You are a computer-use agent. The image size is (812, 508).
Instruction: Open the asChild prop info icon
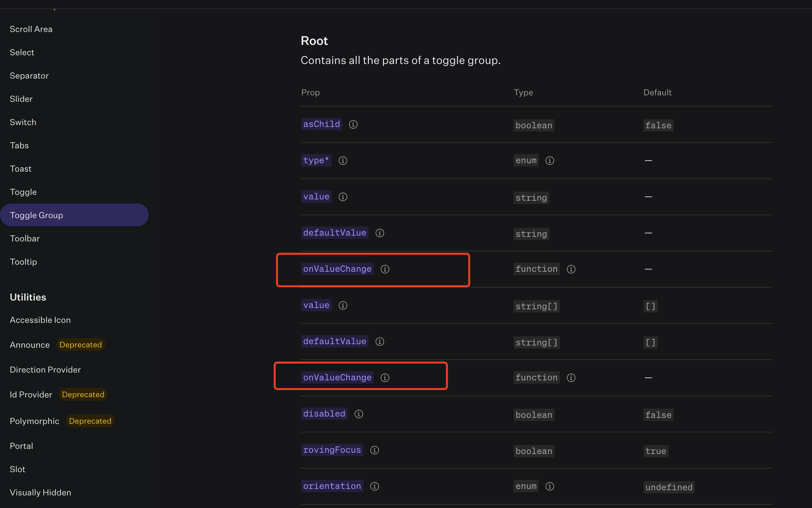[354, 124]
